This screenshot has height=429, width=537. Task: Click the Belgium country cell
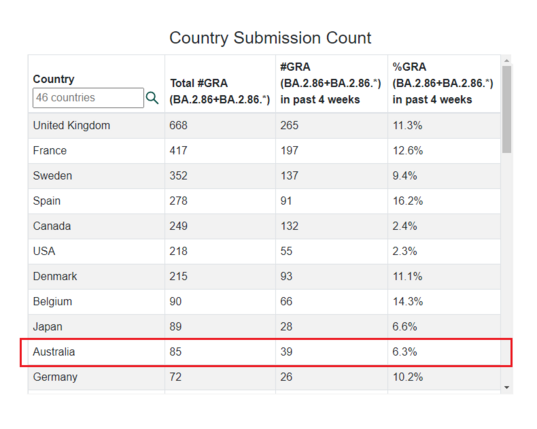(52, 302)
